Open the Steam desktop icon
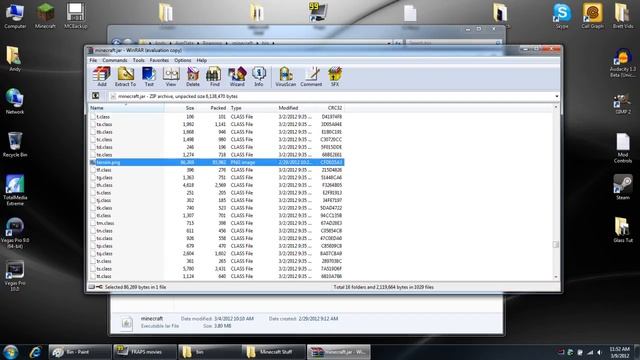The width and height of the screenshot is (640, 360). point(623,187)
